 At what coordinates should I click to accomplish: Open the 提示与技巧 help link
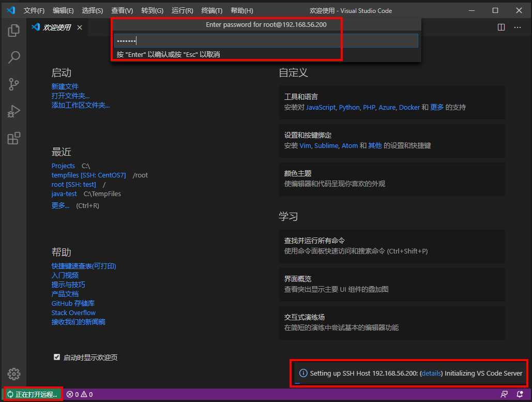tap(68, 285)
